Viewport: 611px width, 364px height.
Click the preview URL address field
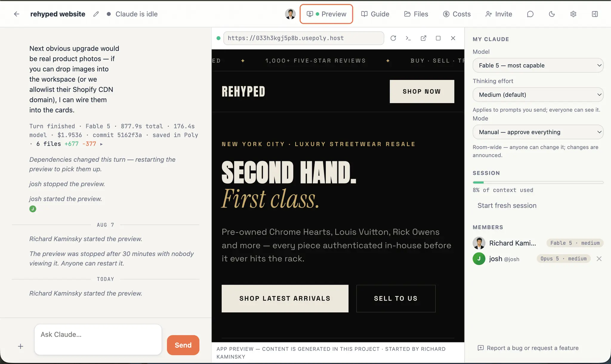coord(304,38)
